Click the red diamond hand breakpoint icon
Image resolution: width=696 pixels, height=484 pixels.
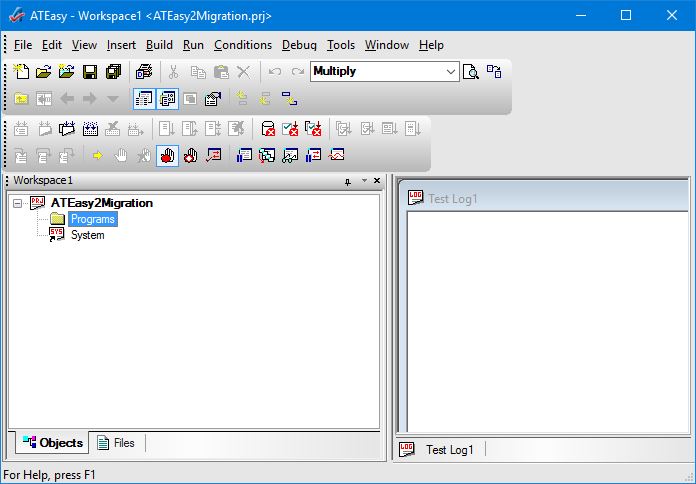click(x=190, y=155)
